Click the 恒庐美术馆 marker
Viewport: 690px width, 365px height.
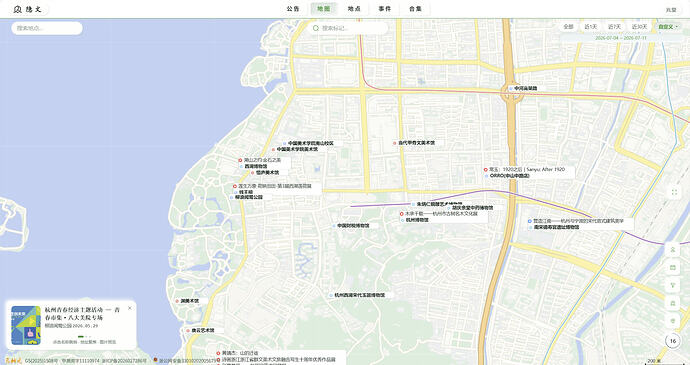point(265,173)
